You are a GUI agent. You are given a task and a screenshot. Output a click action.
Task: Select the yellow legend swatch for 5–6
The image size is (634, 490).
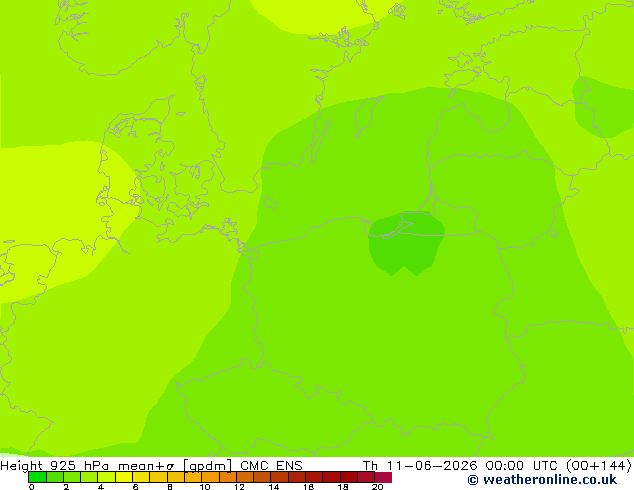[124, 477]
